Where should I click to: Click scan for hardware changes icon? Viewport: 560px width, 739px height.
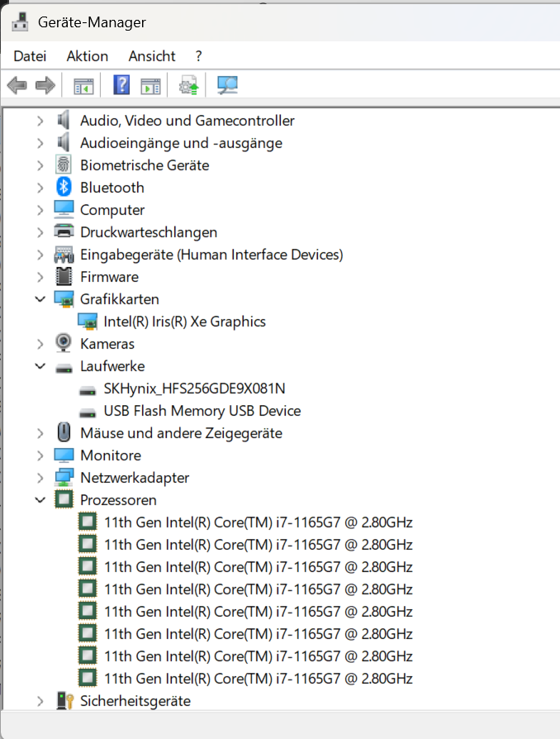(x=227, y=85)
